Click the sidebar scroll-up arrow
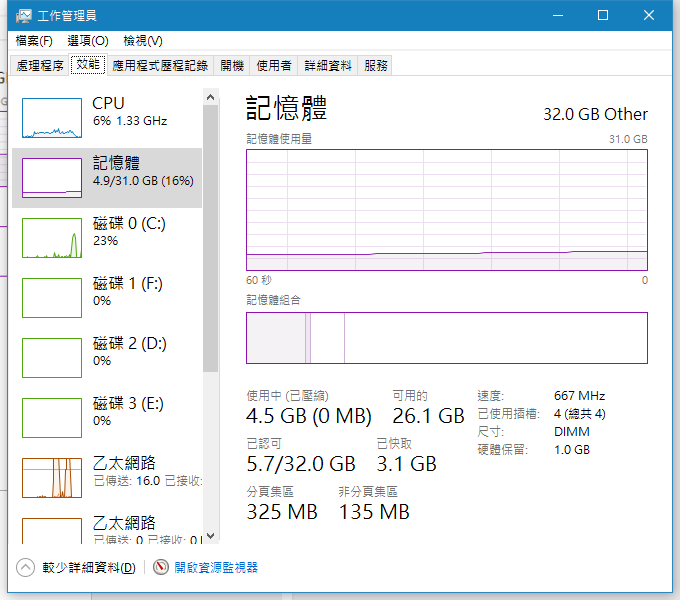The height and width of the screenshot is (600, 680). point(211,97)
